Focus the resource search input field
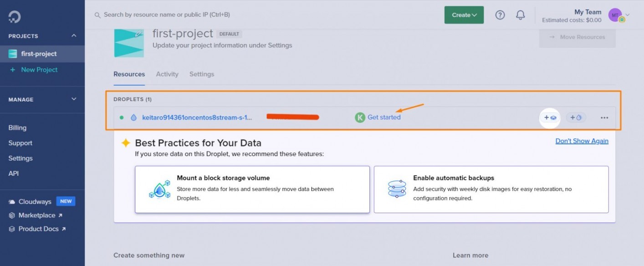 (167, 15)
